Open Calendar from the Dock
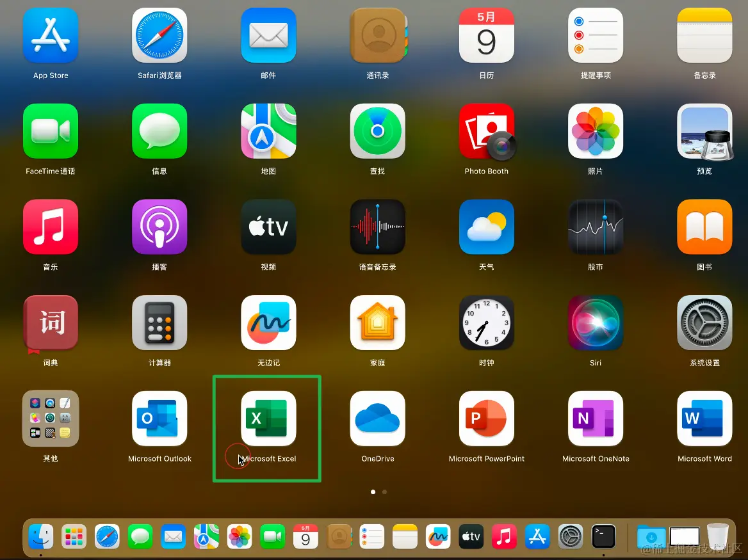The height and width of the screenshot is (560, 748). point(305,537)
